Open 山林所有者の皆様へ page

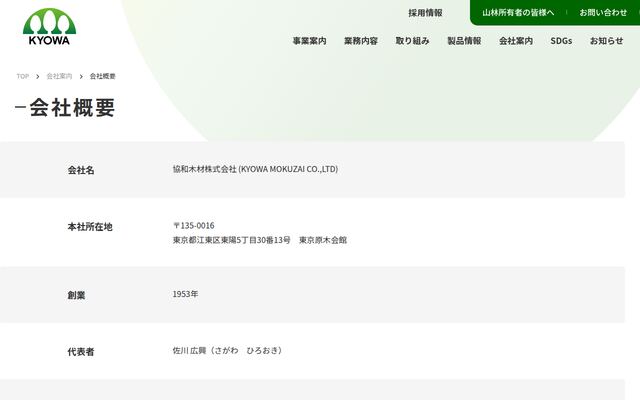coord(518,13)
